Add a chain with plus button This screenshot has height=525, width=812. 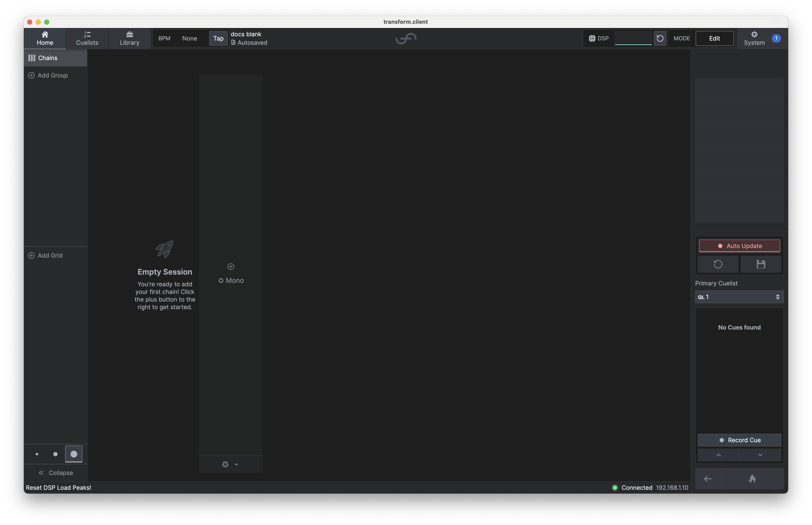(231, 266)
